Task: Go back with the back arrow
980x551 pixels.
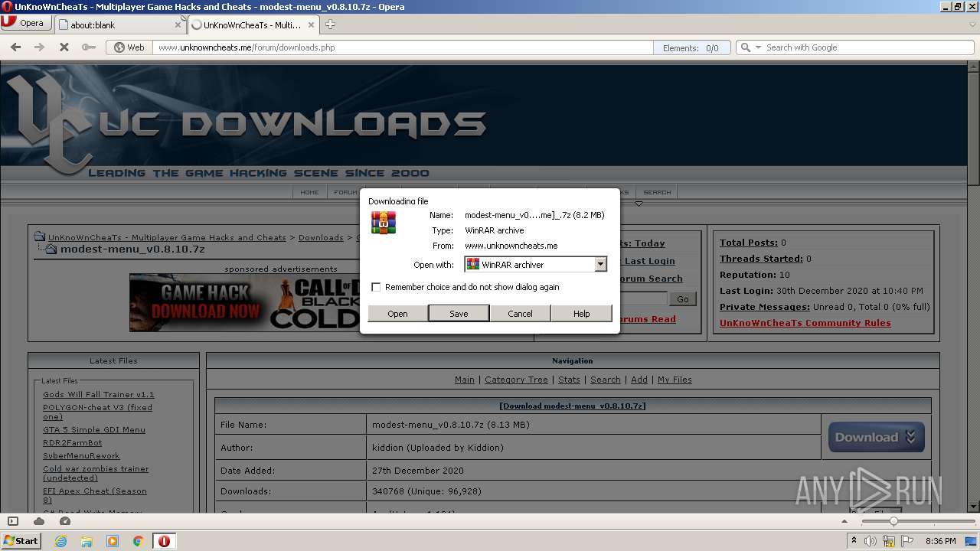Action: pos(15,47)
